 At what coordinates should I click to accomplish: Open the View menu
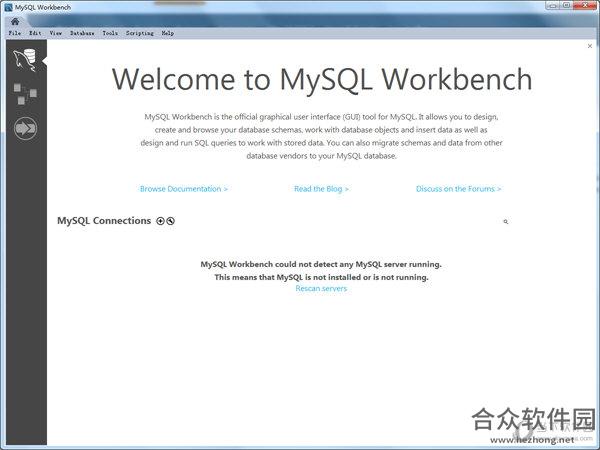(x=56, y=33)
